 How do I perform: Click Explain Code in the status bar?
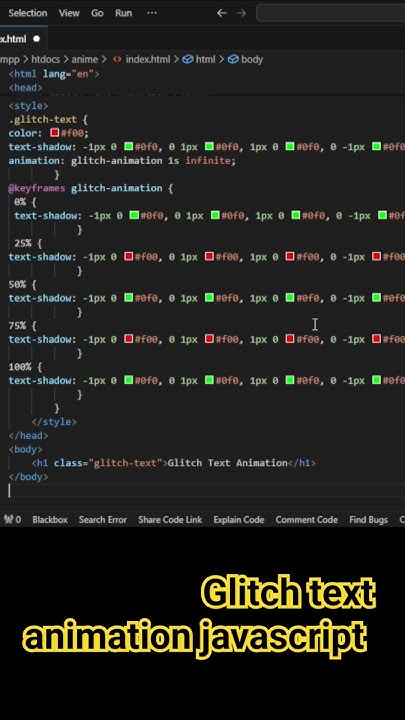click(239, 520)
